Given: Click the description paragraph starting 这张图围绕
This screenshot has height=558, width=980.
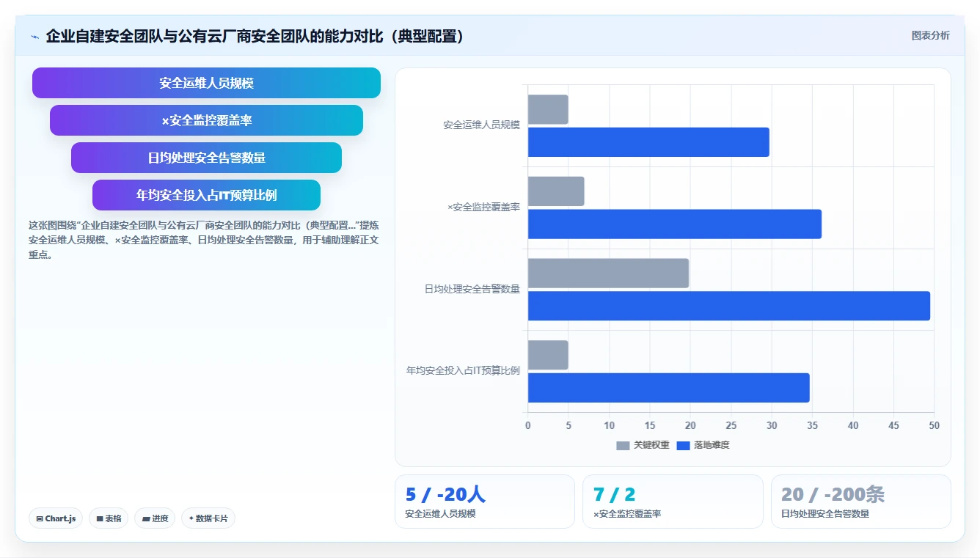Looking at the screenshot, I should (x=204, y=241).
